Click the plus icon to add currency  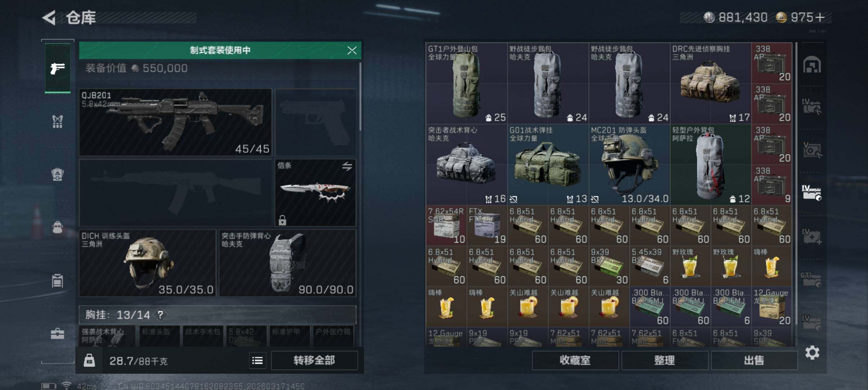click(819, 17)
